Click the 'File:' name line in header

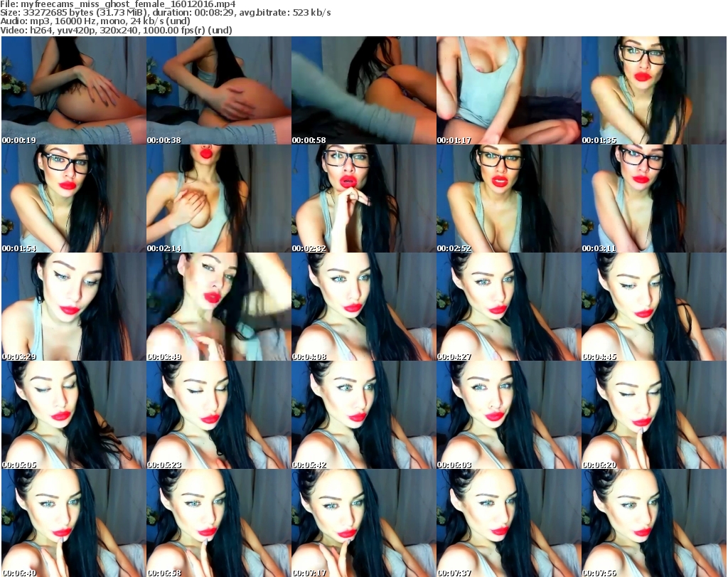tap(118, 4)
